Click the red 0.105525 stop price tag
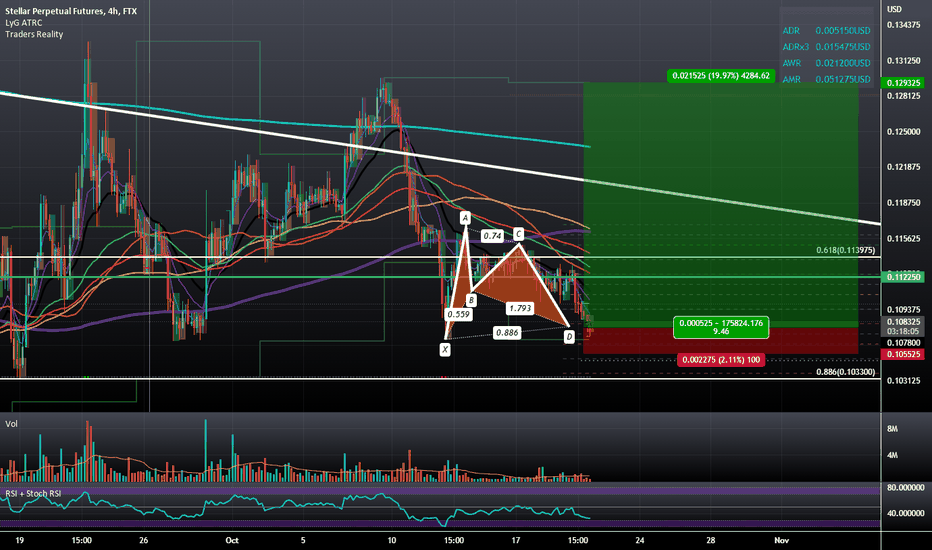 (903, 354)
